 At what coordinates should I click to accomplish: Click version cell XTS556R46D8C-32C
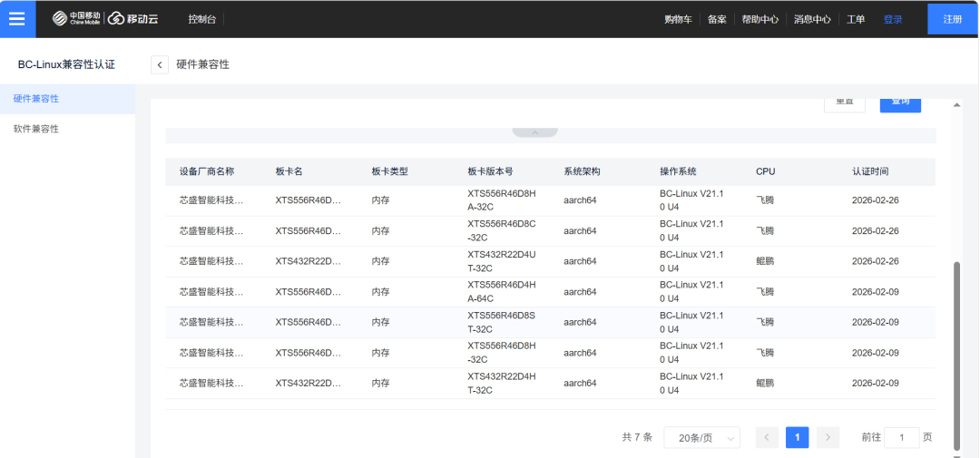pos(502,230)
